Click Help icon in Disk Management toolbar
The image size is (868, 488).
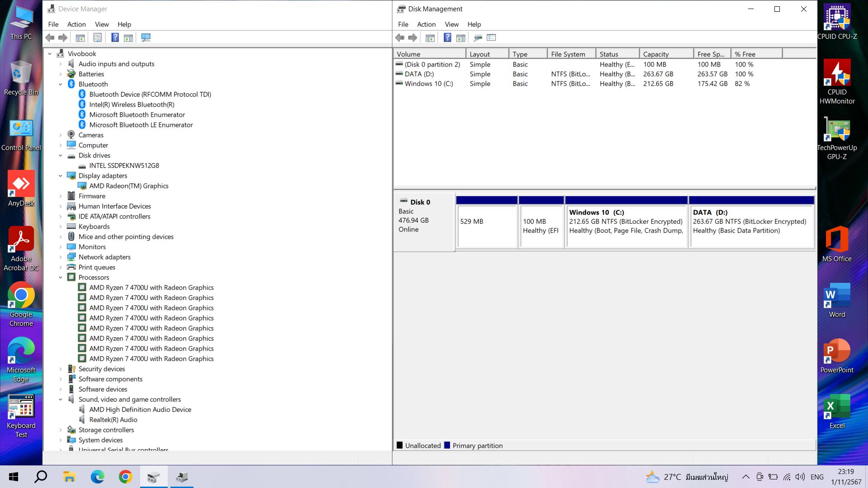[x=447, y=38]
